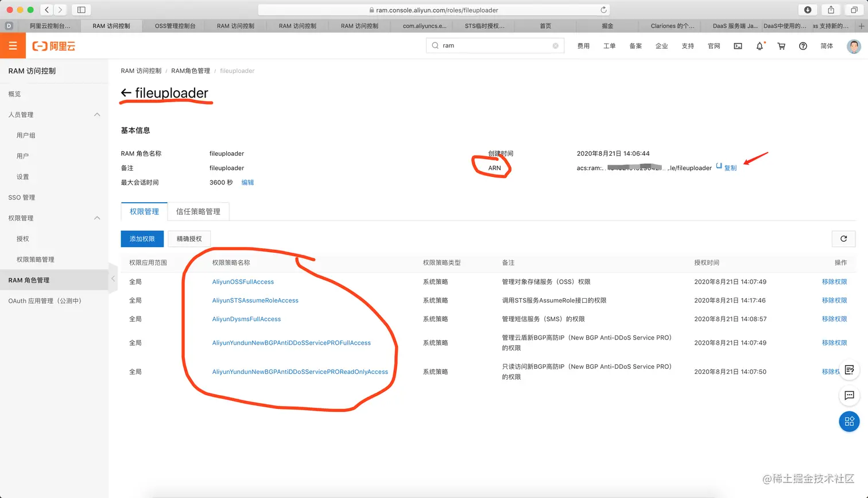This screenshot has height=498, width=868.
Task: Open the blue floating apps grid button
Action: 850,421
